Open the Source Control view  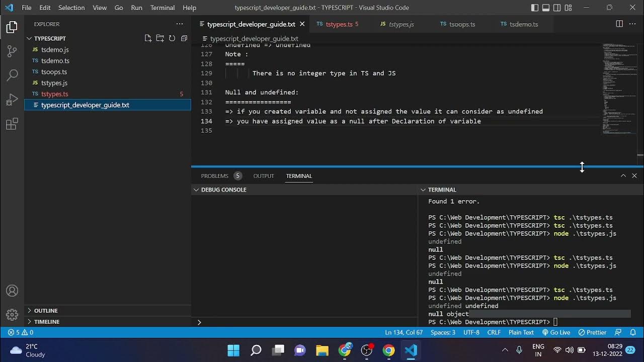[12, 51]
